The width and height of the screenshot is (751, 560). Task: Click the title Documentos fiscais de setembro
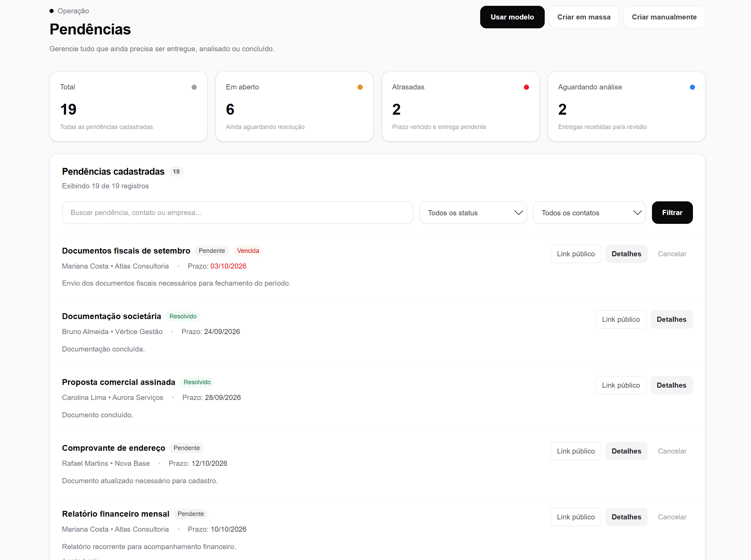click(126, 251)
